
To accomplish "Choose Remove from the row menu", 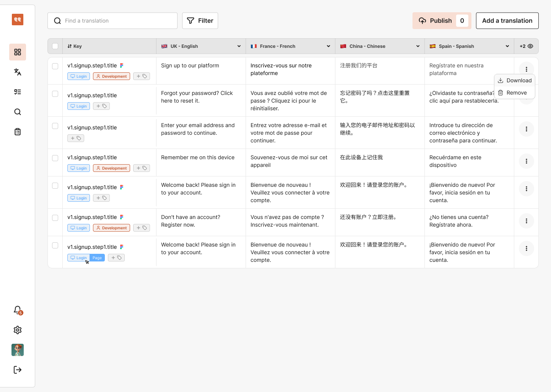I will click(x=515, y=93).
